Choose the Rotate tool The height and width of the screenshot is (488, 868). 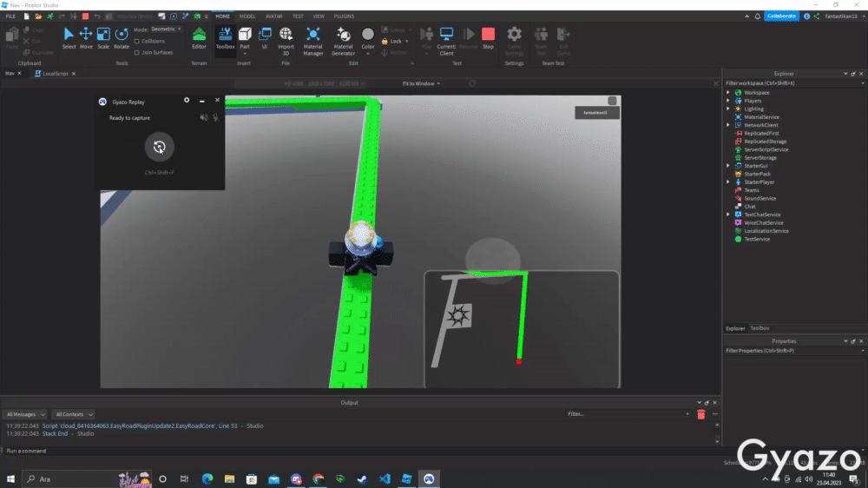point(122,39)
